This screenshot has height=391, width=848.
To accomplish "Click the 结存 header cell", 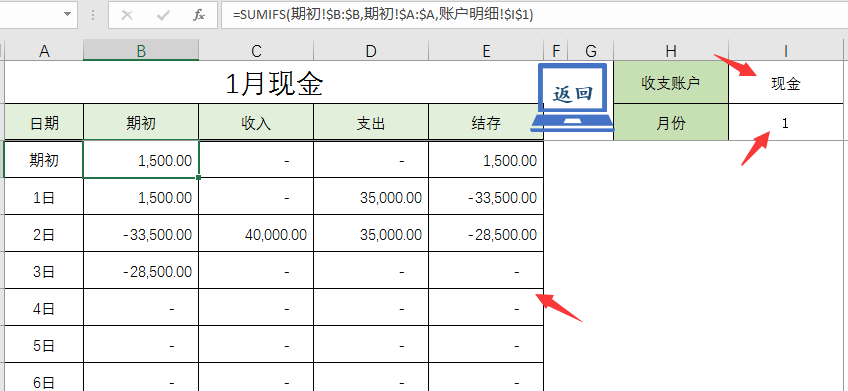I will [x=486, y=123].
